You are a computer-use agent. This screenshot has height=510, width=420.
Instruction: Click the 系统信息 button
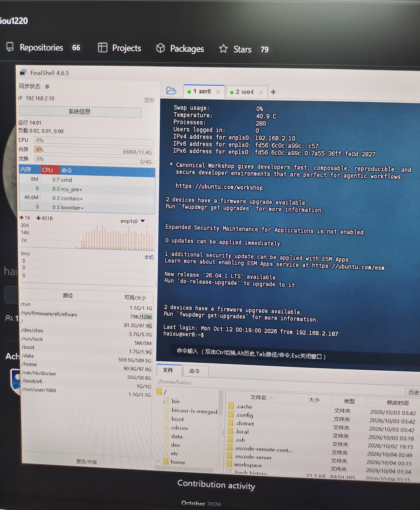(80, 112)
